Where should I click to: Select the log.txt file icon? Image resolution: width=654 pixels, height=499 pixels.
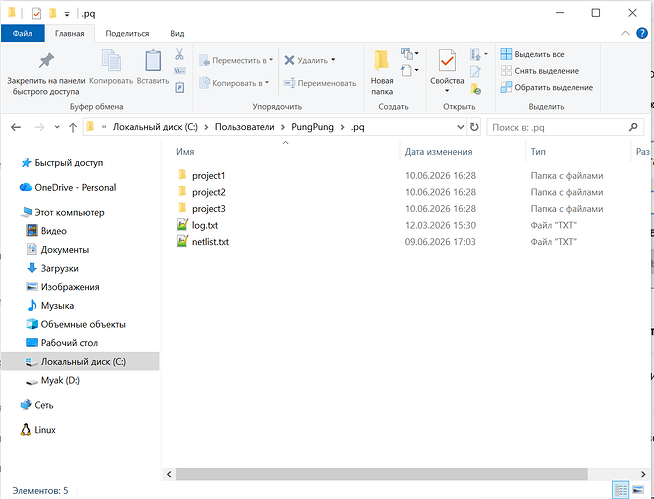click(182, 225)
